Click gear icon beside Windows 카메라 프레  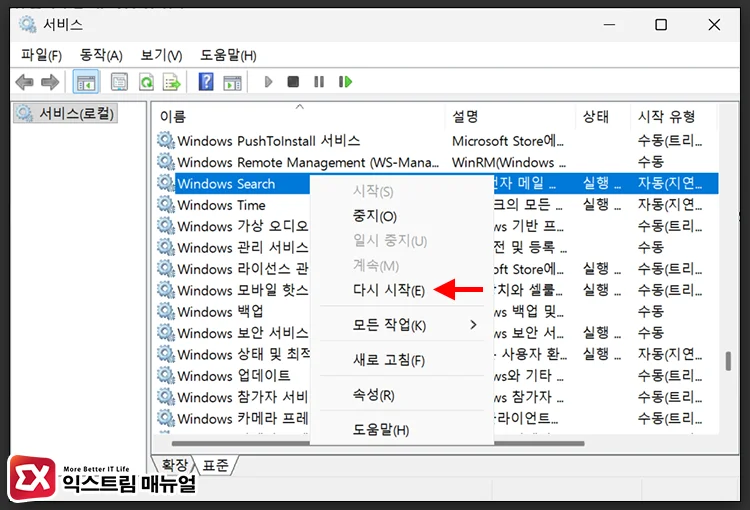(166, 418)
